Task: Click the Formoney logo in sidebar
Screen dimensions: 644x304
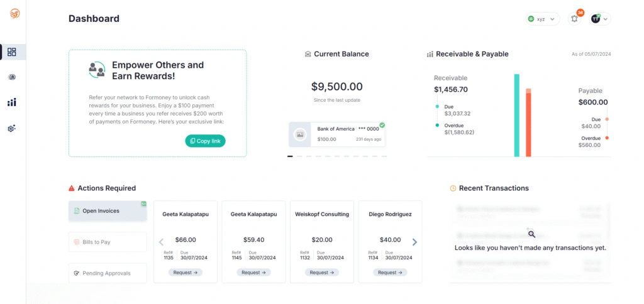Action: [14, 13]
